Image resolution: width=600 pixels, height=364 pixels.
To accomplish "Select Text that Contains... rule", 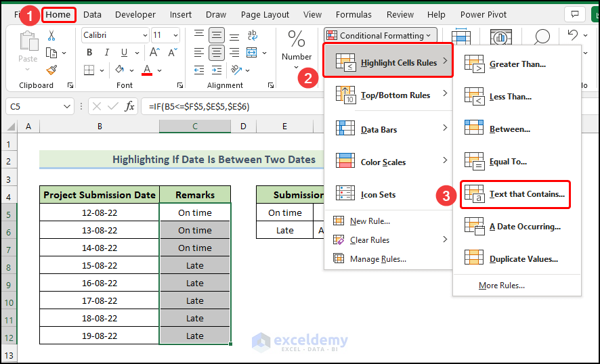I will pos(515,195).
